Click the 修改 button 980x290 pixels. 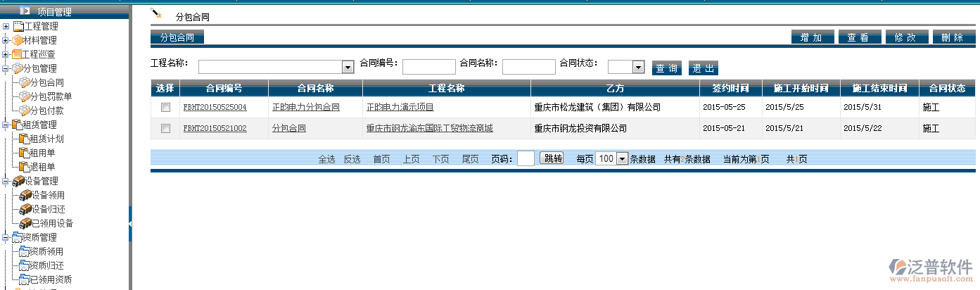[906, 37]
